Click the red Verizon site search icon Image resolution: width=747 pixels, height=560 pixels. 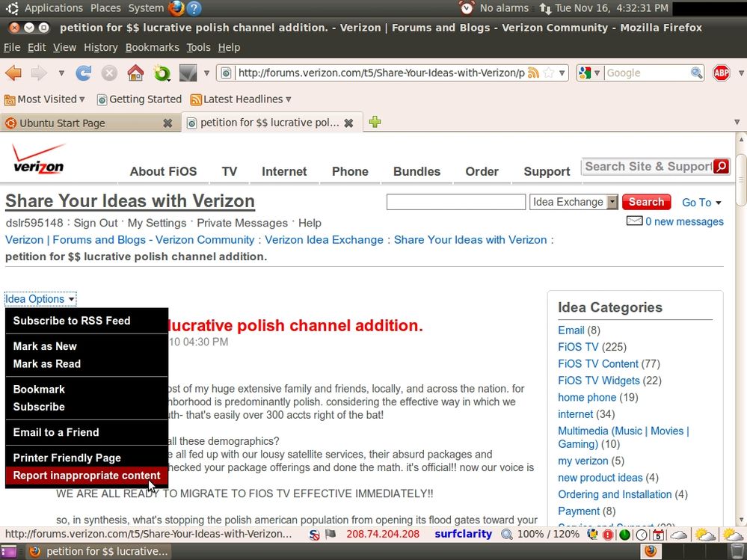click(722, 166)
